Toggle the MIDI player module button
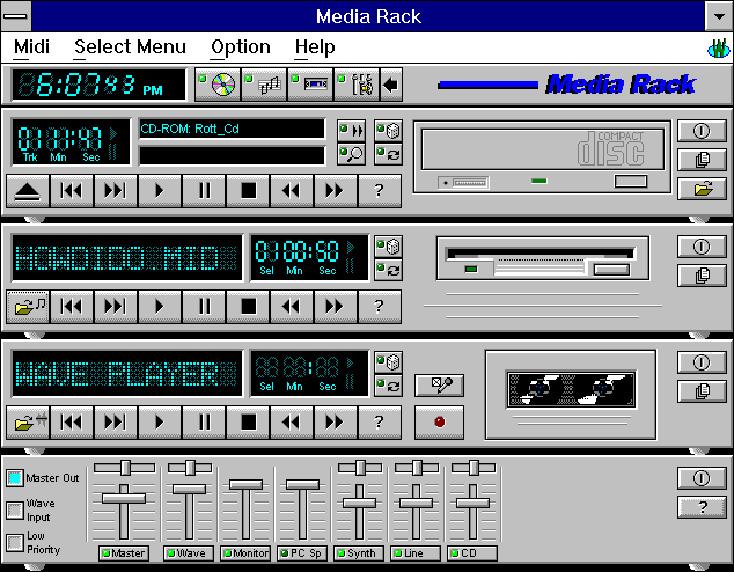734x572 pixels. (x=264, y=84)
